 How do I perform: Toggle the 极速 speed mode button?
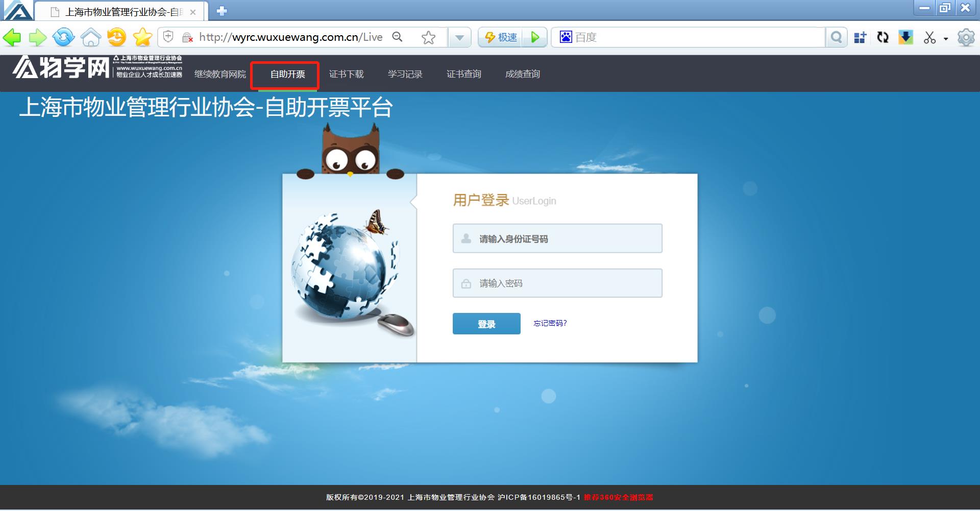pyautogui.click(x=501, y=37)
